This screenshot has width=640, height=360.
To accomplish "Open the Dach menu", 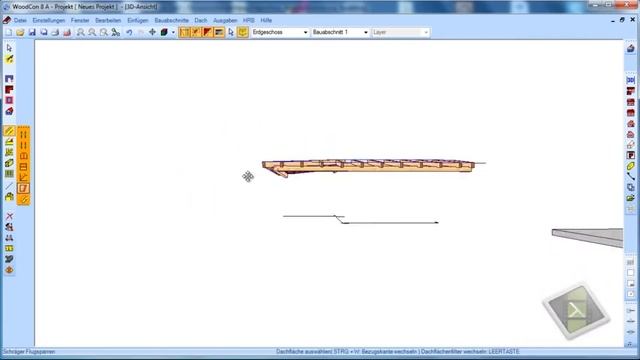I will coord(200,20).
